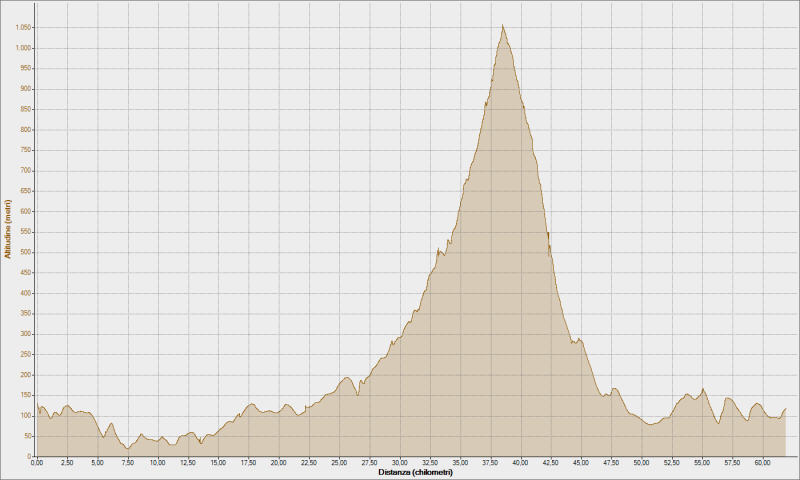Click the 37,50 distance tick label
The height and width of the screenshot is (480, 800).
[491, 463]
